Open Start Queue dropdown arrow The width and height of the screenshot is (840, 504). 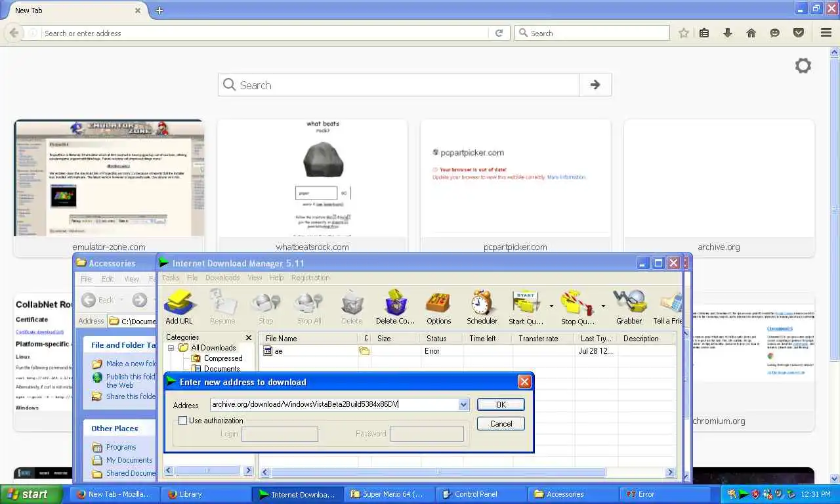tap(551, 306)
